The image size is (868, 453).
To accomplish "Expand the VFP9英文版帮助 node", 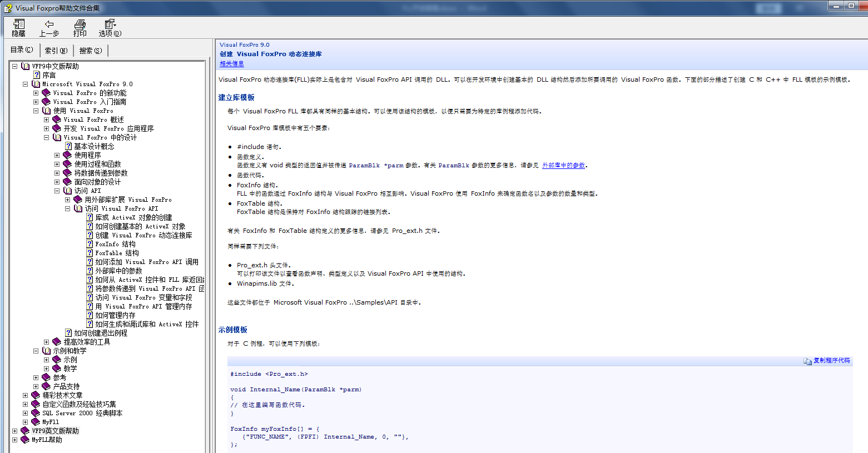I will (14, 431).
